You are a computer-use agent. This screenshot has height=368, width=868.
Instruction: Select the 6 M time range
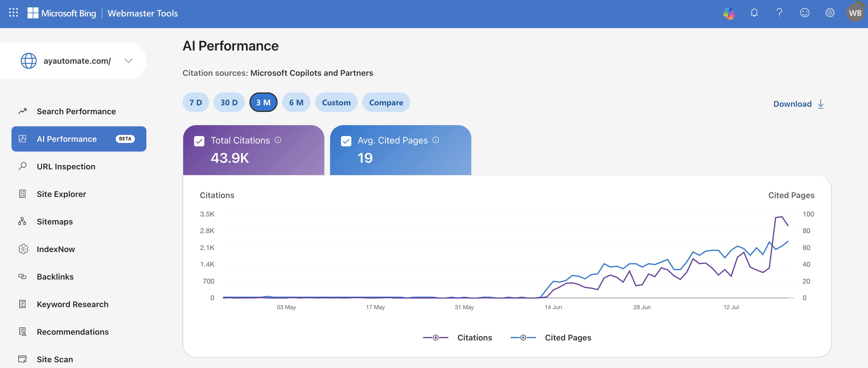coord(296,102)
